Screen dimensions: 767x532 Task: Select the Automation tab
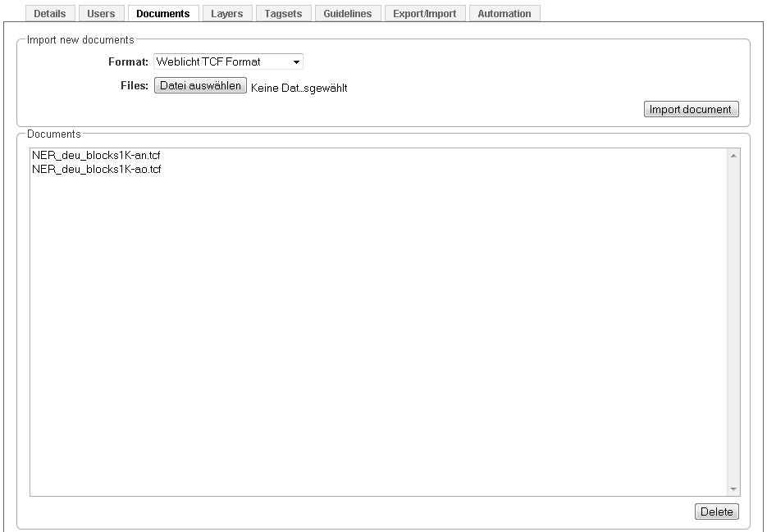[x=504, y=14]
